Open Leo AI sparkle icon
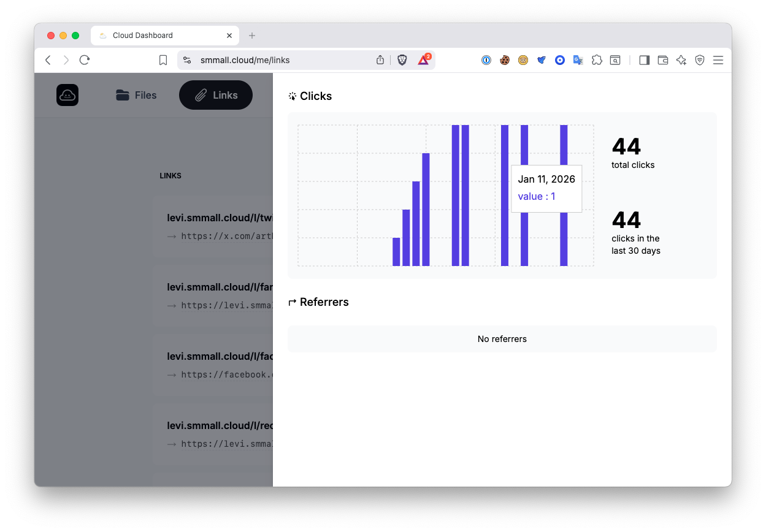Screen dimensions: 766x532 tap(681, 60)
